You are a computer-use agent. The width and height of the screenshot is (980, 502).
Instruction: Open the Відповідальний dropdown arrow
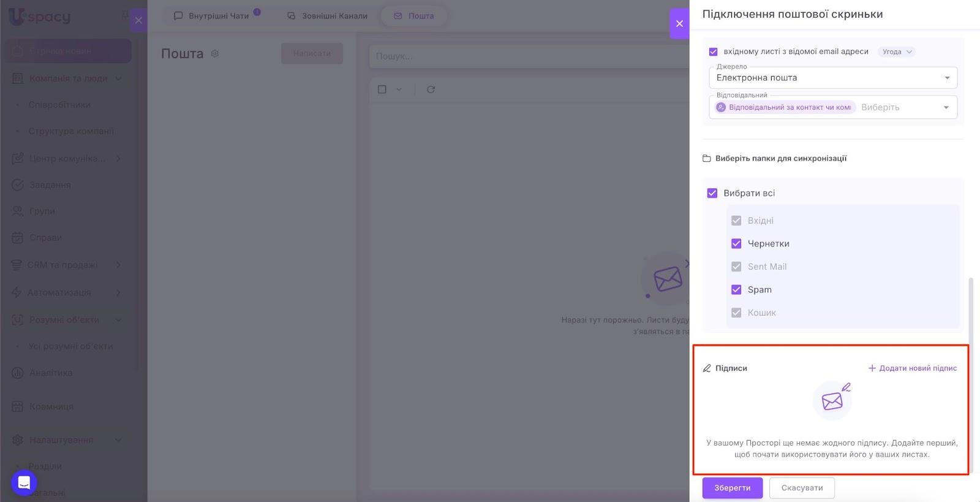point(946,107)
